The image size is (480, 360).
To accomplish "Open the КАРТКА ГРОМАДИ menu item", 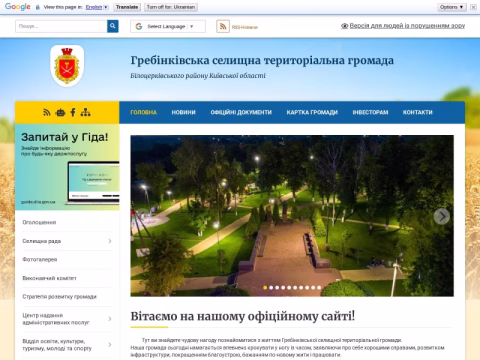I will tap(312, 112).
